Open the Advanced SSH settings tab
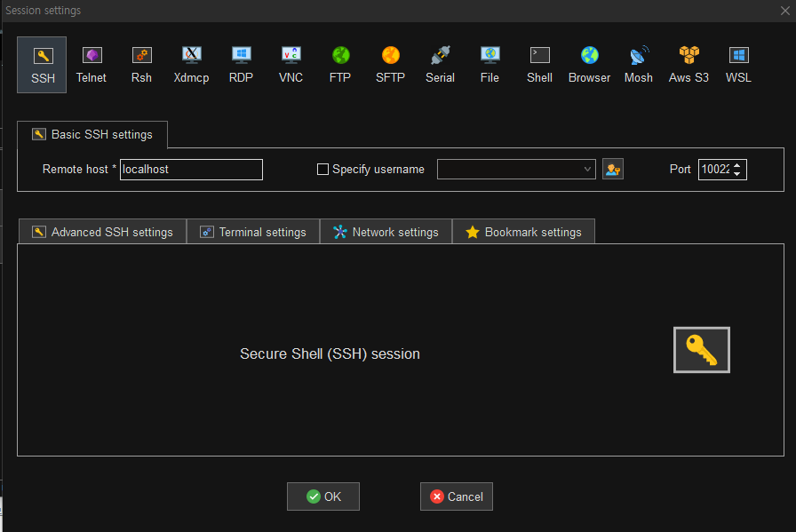Image resolution: width=796 pixels, height=532 pixels. (102, 232)
